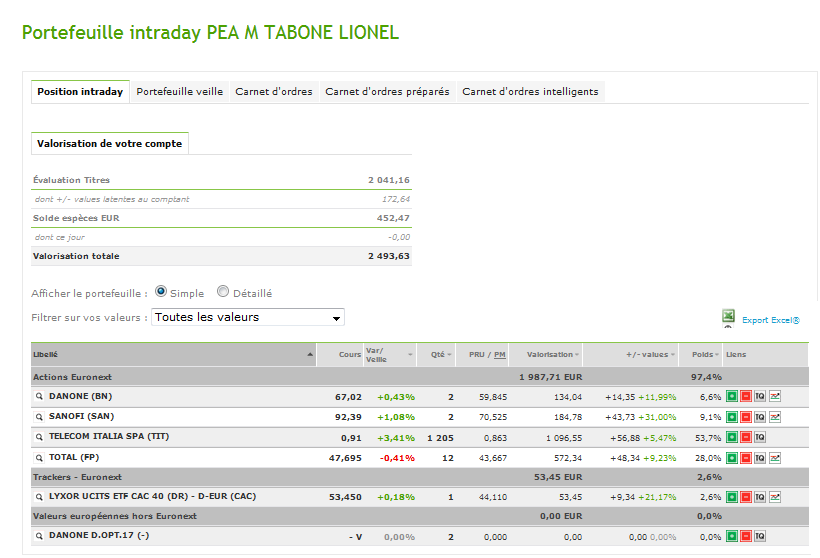
Task: Switch to the Position intraday tab
Action: (80, 92)
